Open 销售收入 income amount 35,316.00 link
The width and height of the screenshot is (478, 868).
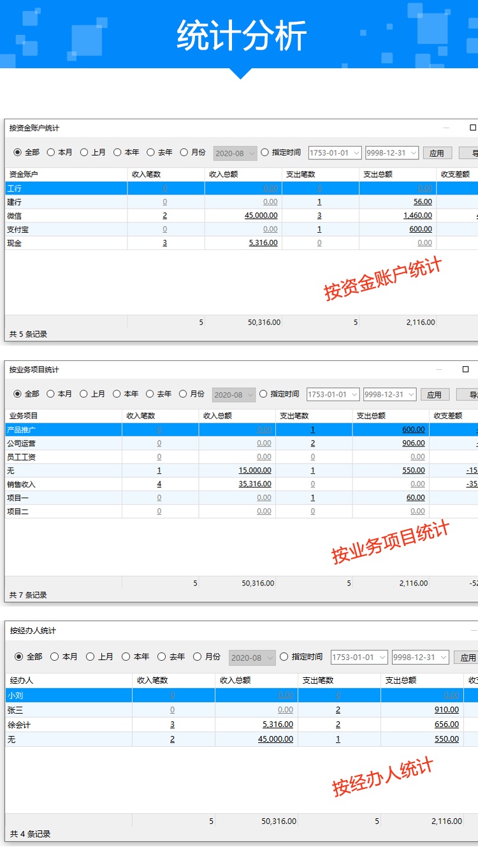(255, 484)
